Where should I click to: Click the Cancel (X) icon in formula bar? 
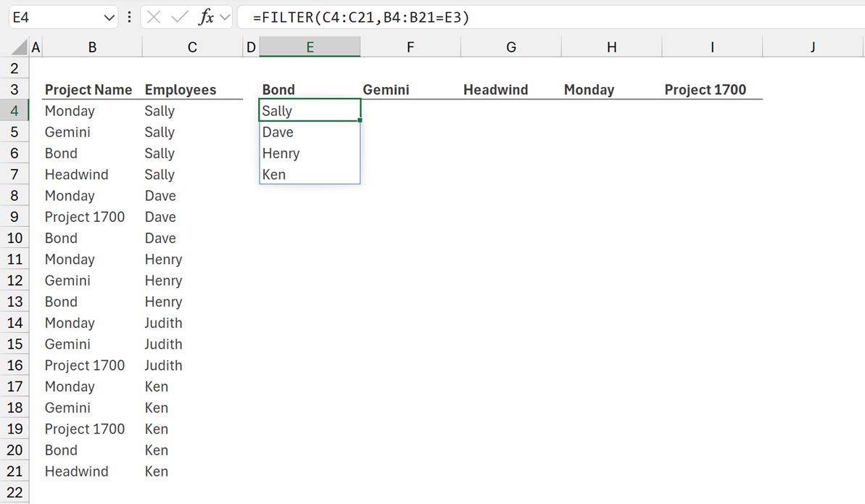tap(154, 17)
